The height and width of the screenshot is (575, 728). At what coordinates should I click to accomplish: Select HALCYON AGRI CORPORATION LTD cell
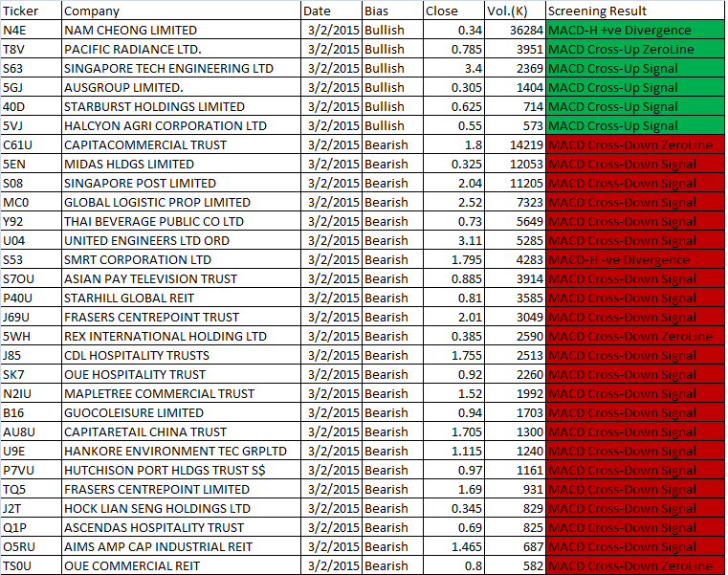[181, 125]
